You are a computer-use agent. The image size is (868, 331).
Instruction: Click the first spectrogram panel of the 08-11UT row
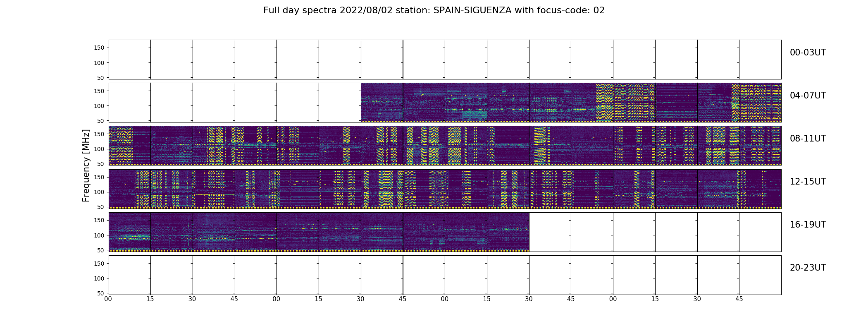[130, 146]
